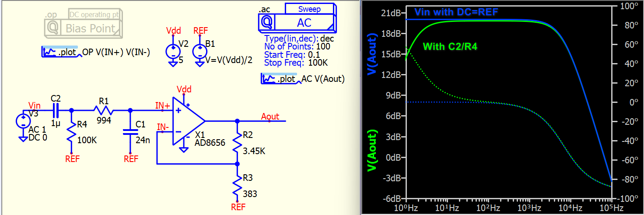
Task: Select capacitor C1 (24n)
Action: tap(129, 133)
